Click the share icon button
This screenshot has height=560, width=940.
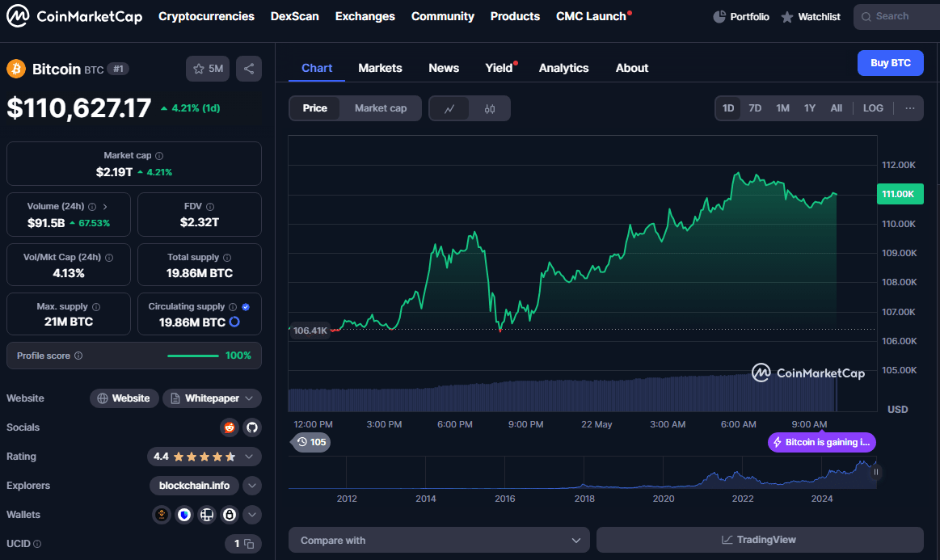[x=249, y=69]
